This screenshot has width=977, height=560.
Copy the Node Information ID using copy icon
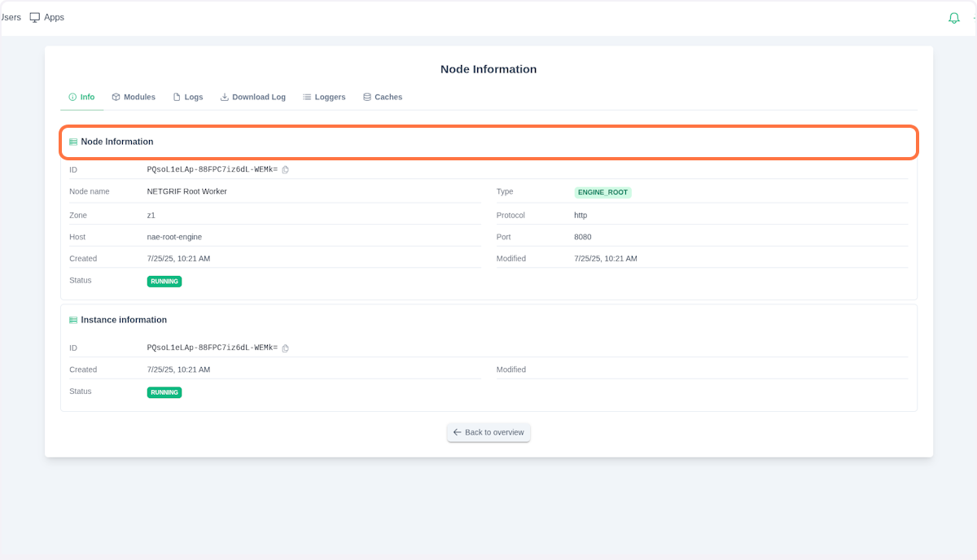[x=285, y=169]
